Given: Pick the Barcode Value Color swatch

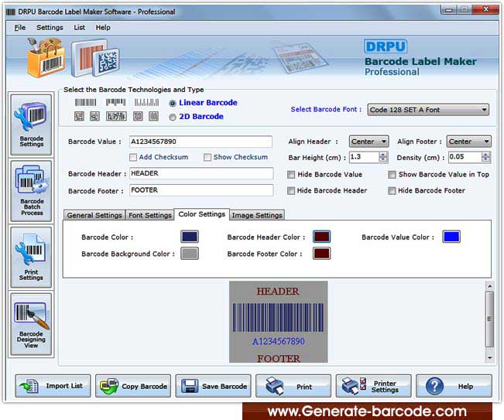Looking at the screenshot, I should tap(451, 237).
